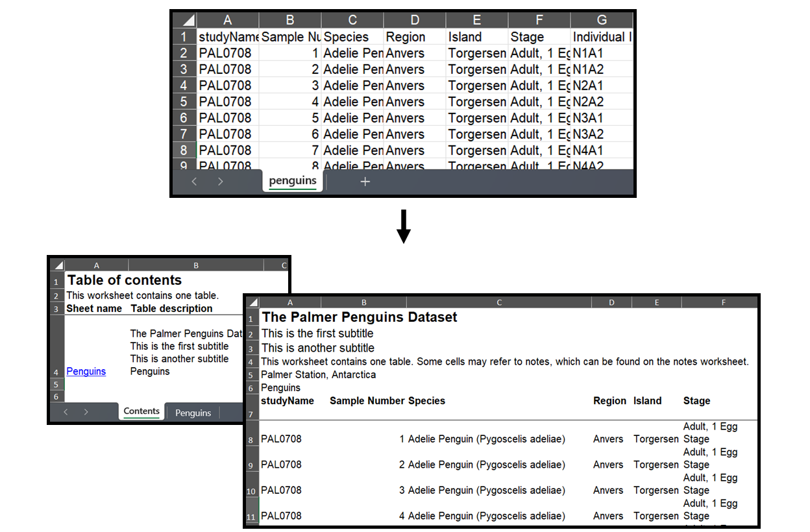Viewport: 810px width, 532px height.
Task: Click next sheet arrow beside lowercase penguins tab
Action: pyautogui.click(x=220, y=182)
